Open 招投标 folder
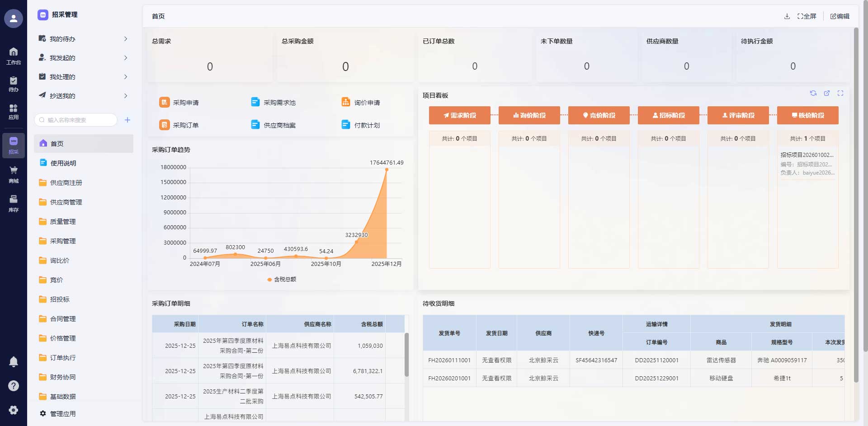The width and height of the screenshot is (868, 426). coord(84,299)
